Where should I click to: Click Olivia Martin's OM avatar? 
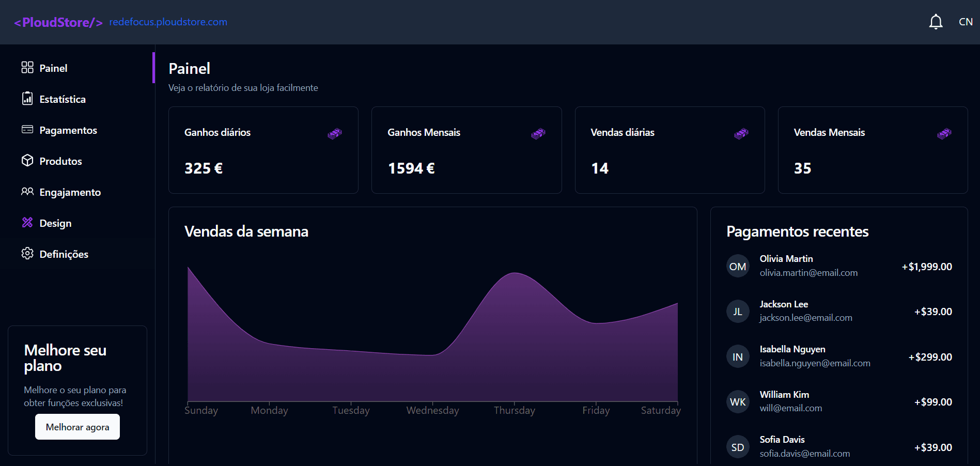(738, 266)
